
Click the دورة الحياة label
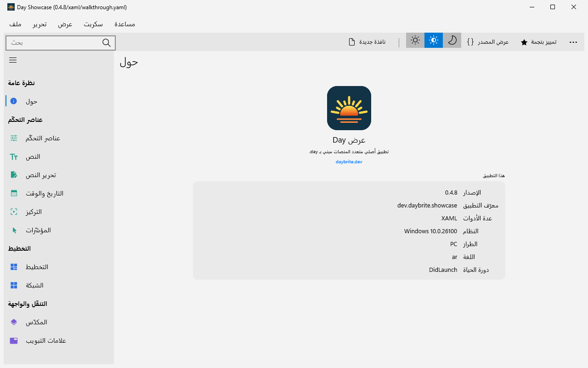click(x=476, y=270)
